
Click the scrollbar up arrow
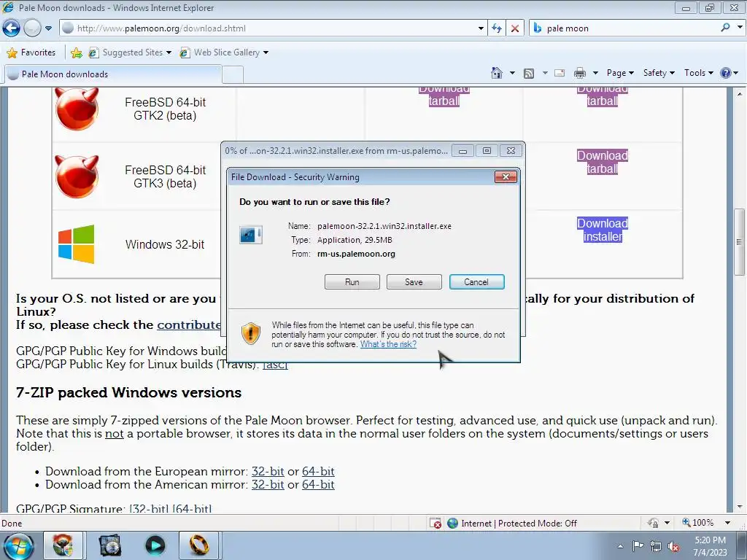coord(740,94)
